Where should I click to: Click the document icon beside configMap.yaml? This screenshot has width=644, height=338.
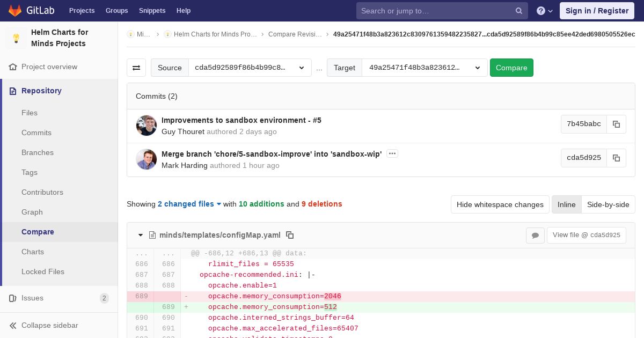(x=152, y=235)
